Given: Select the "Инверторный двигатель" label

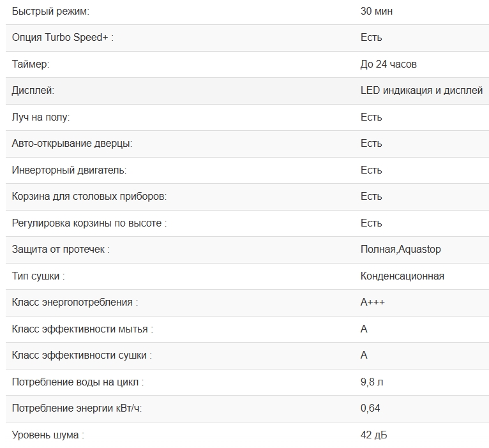Looking at the screenshot, I should pyautogui.click(x=69, y=170).
